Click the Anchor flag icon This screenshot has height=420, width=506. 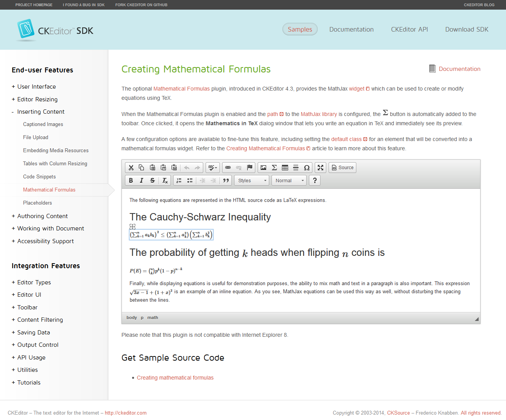(250, 168)
